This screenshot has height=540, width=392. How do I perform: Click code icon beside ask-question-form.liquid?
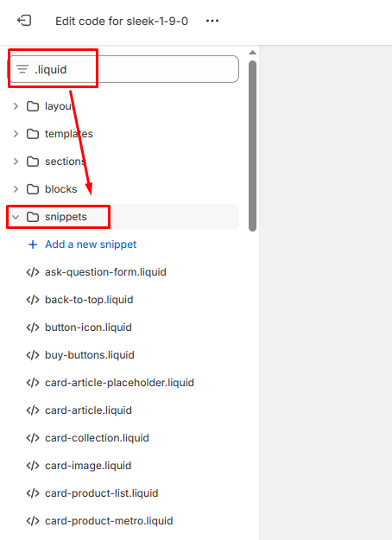33,272
